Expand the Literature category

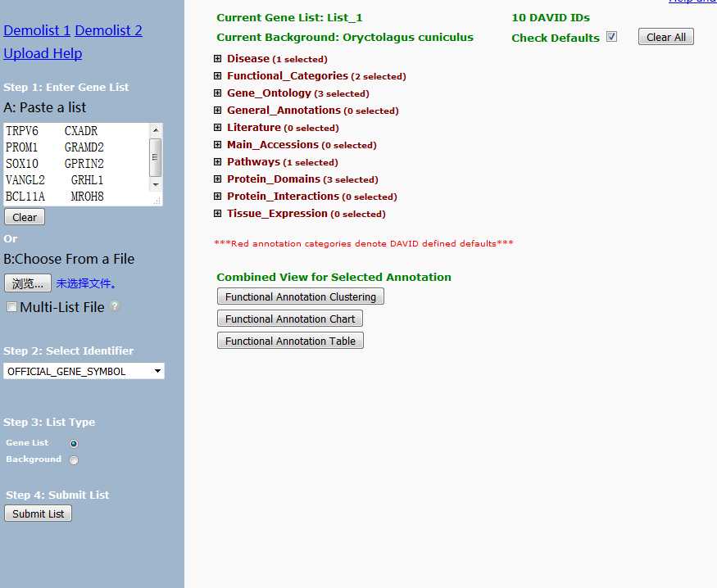tap(218, 128)
